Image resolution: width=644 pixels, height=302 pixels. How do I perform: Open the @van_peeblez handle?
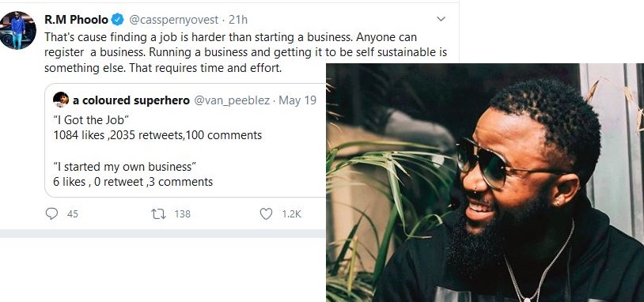[232, 100]
